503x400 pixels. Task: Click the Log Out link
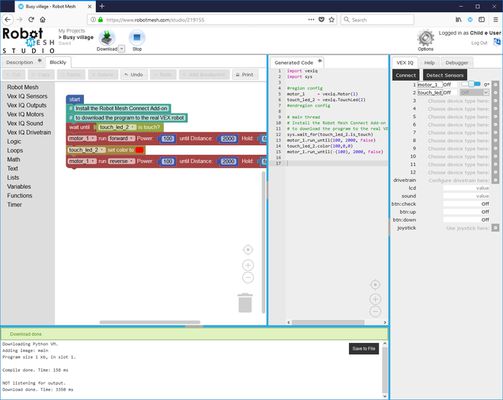coord(479,43)
